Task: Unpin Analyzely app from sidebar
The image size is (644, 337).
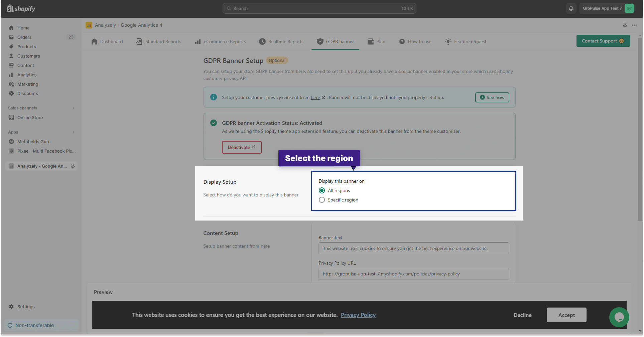Action: (73, 166)
